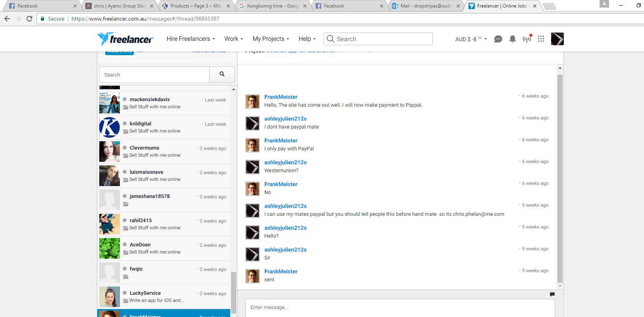This screenshot has height=317, width=644.
Task: Click ashleyjulien212s name above 'Sir' message
Action: coord(285,250)
